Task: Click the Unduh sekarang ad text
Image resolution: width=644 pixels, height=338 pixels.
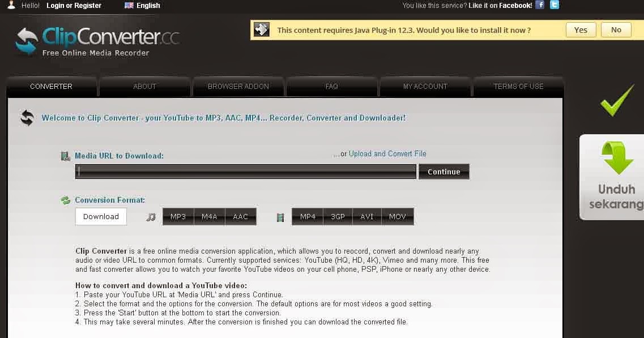Action: (616, 196)
